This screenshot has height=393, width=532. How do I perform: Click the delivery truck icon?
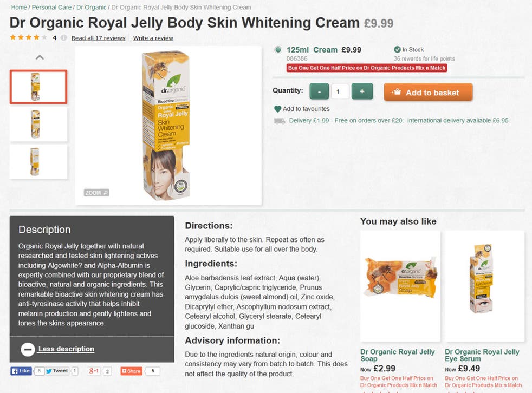point(279,121)
